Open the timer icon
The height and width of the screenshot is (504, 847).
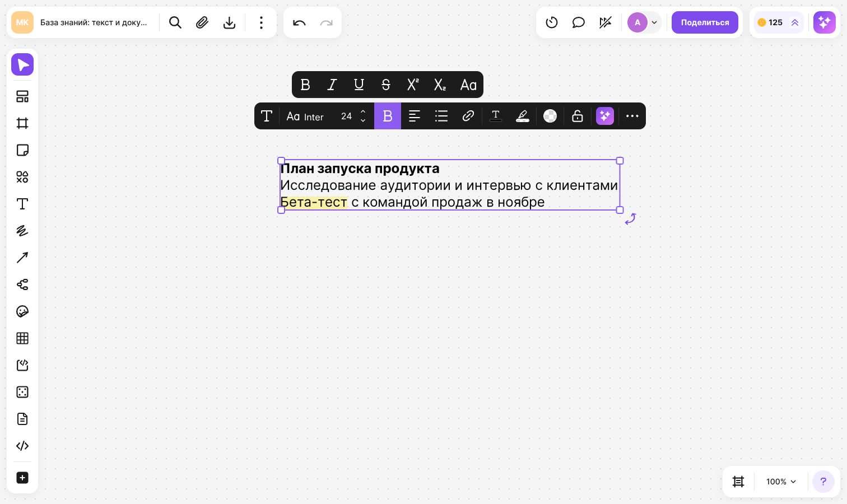(552, 22)
